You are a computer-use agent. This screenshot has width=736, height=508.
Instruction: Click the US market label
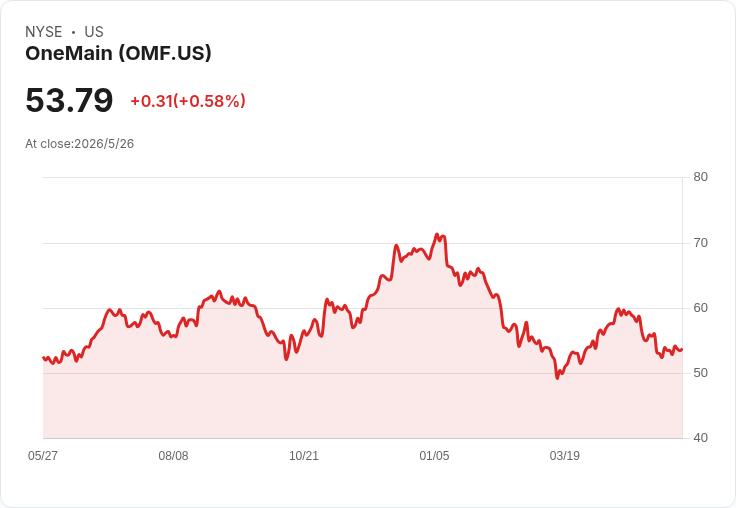(94, 32)
